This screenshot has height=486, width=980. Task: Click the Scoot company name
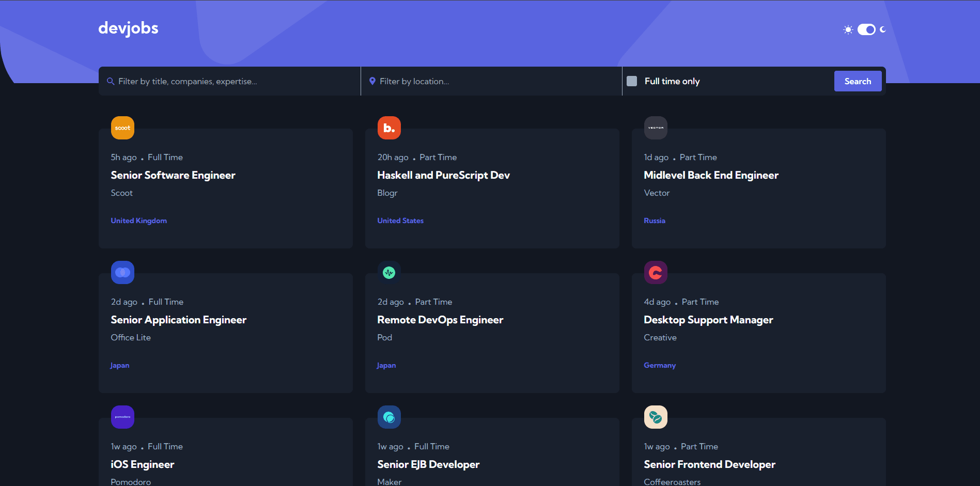pyautogui.click(x=121, y=193)
